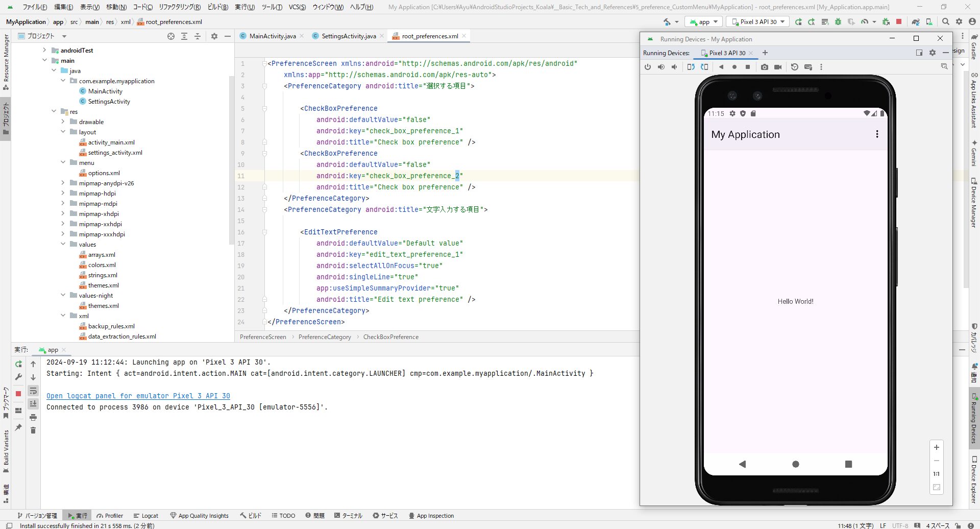980x529 pixels.
Task: Toggle soft-wrap in the run console
Action: pos(33,391)
